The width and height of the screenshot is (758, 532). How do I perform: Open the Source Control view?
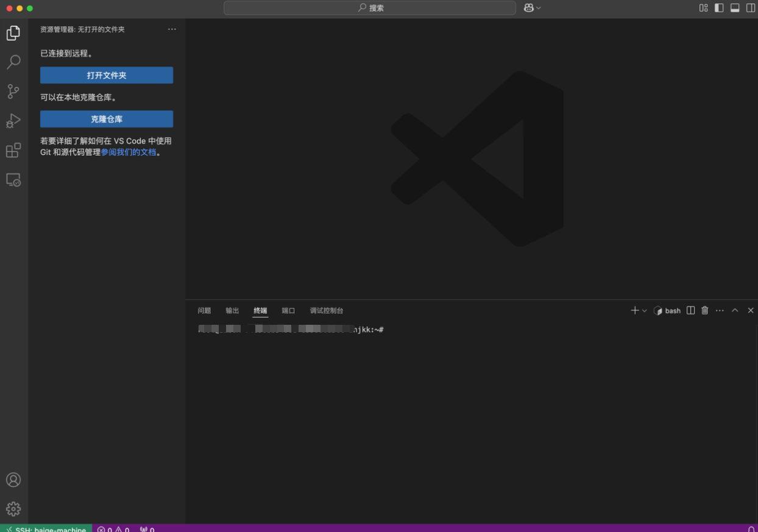coord(13,91)
